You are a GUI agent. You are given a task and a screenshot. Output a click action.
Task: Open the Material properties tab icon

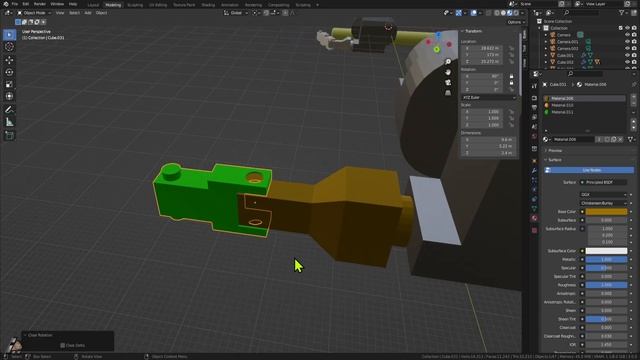(534, 218)
